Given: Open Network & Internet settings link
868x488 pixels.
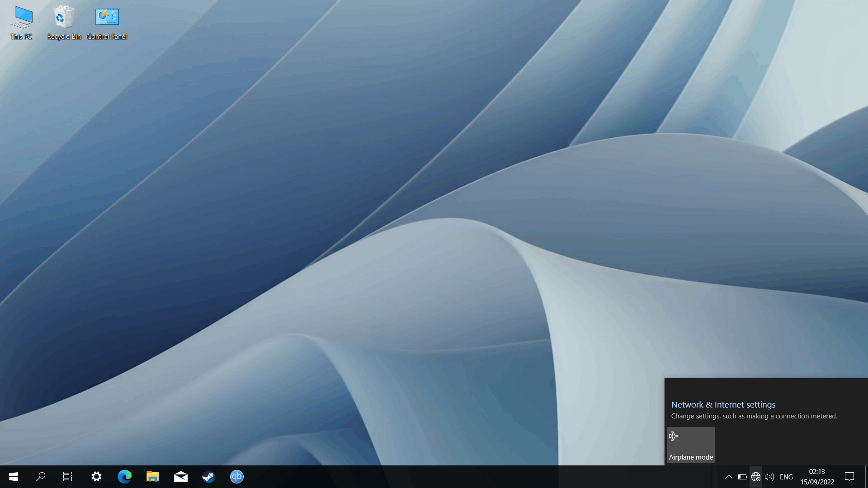Looking at the screenshot, I should pos(723,404).
